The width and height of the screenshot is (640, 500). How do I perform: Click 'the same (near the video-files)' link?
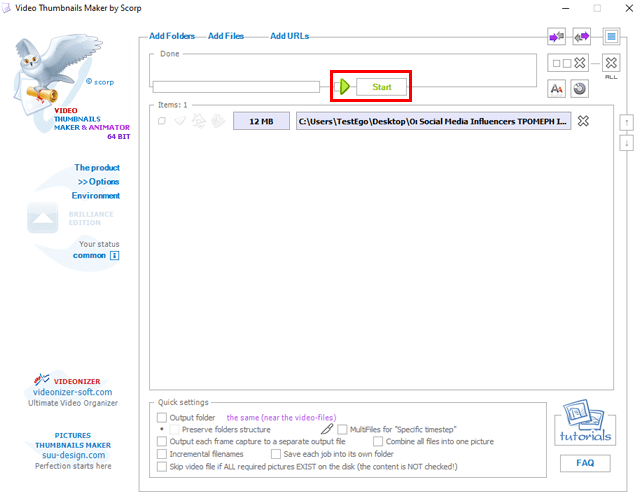(x=281, y=418)
